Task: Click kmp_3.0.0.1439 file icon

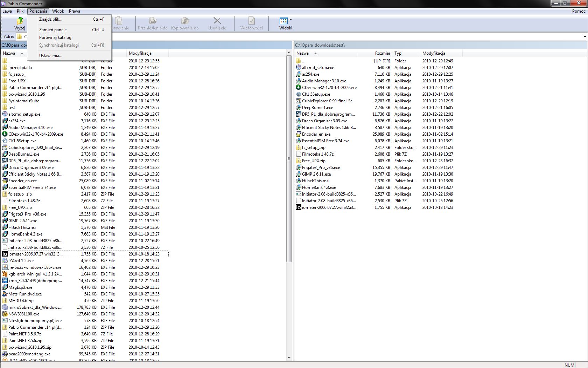Action: (x=5, y=281)
